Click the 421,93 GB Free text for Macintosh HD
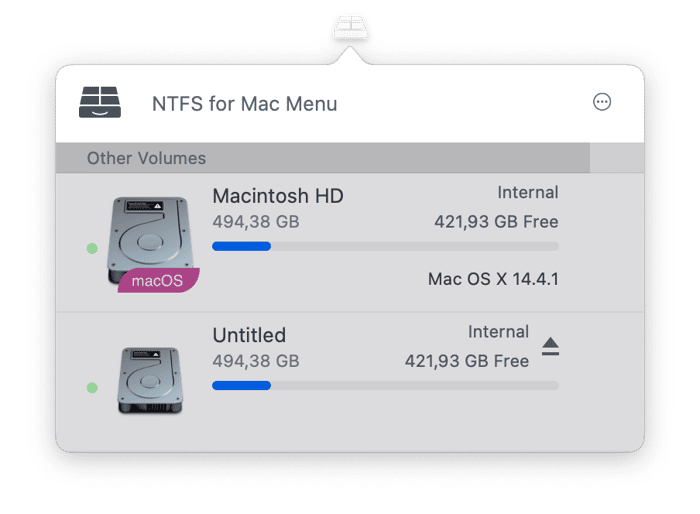Screen dimensions: 700x514 (x=496, y=222)
